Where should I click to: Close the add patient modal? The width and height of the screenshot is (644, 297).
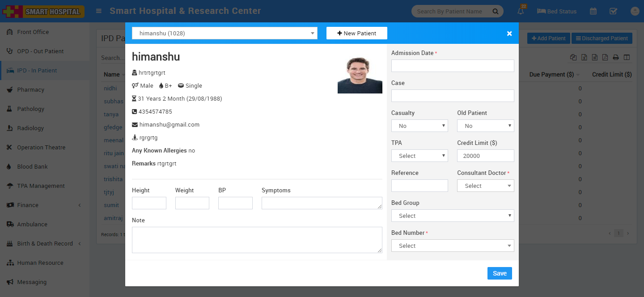pos(509,34)
